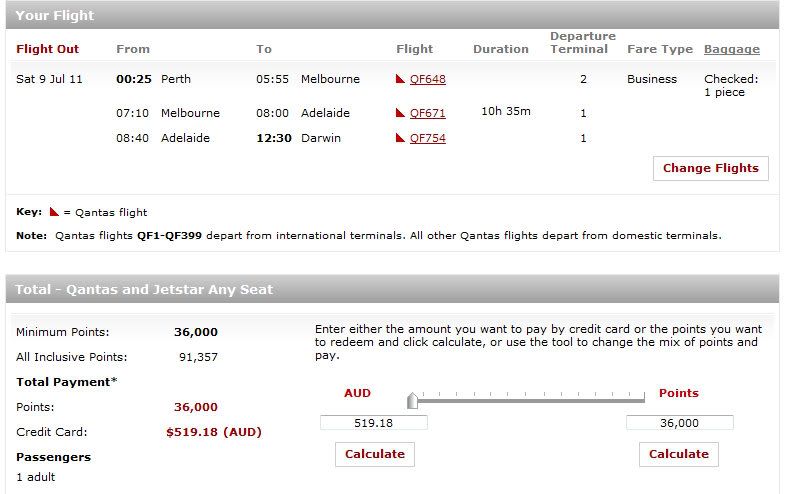Viewport: 803px width, 494px height.
Task: Click the date Sat 9 Jul 11
Action: (49, 79)
